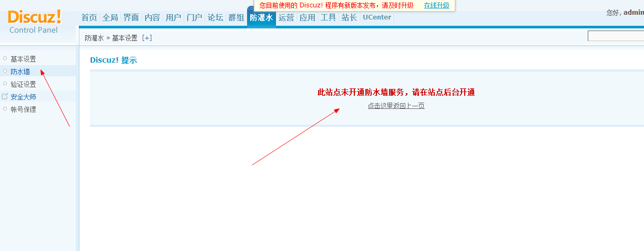Switch to the 论坛 tab
The image size is (644, 251).
[x=216, y=17]
